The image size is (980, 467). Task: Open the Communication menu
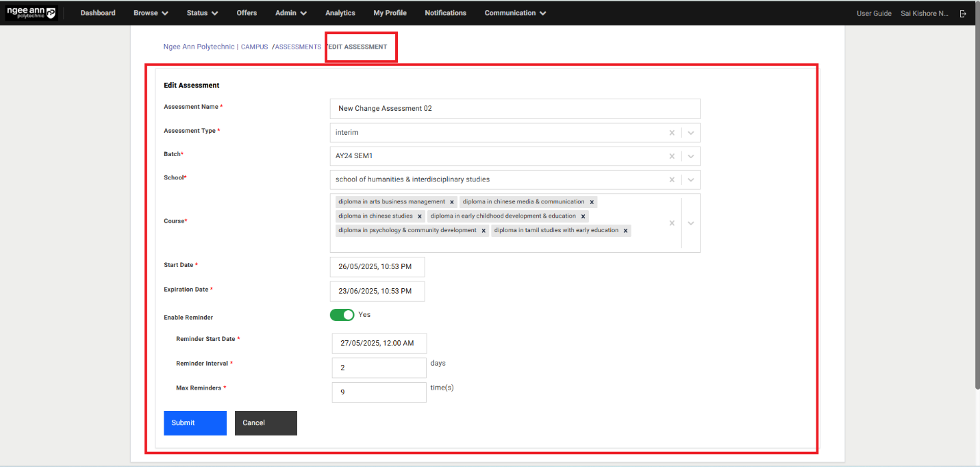(x=515, y=13)
